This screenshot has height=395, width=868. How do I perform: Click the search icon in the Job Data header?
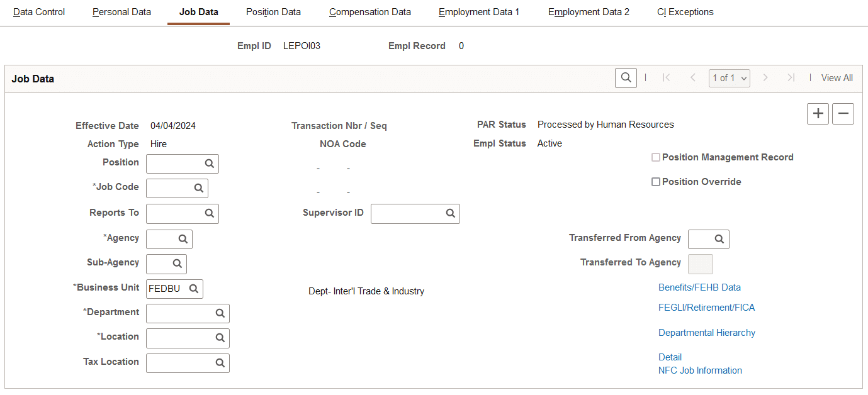(x=626, y=77)
